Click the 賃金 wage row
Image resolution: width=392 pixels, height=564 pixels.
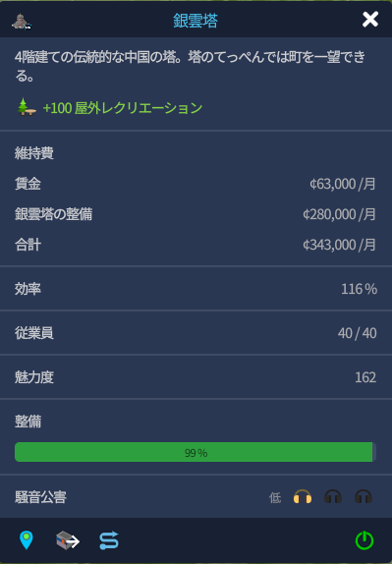pyautogui.click(x=196, y=184)
